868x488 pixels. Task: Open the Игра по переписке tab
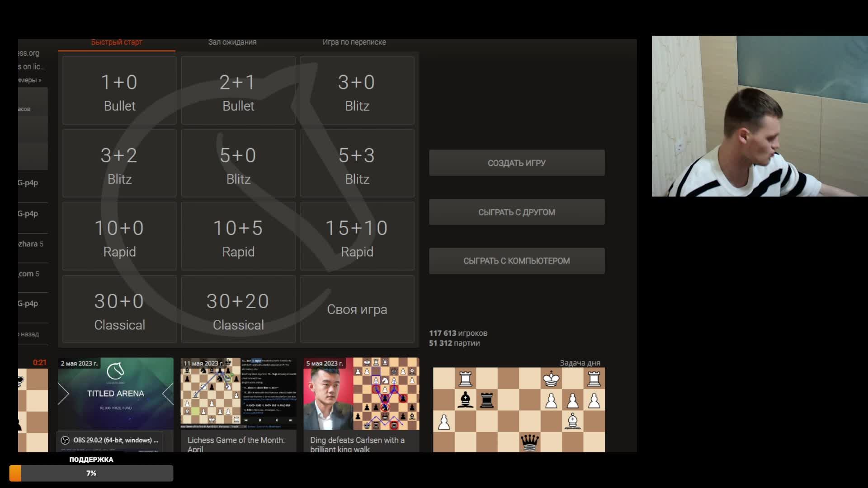[x=354, y=42]
